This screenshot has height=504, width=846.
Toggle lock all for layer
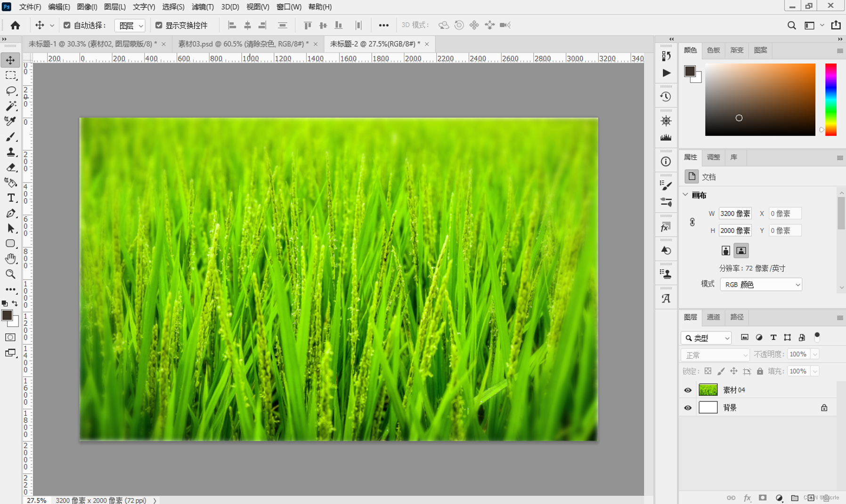pos(760,371)
